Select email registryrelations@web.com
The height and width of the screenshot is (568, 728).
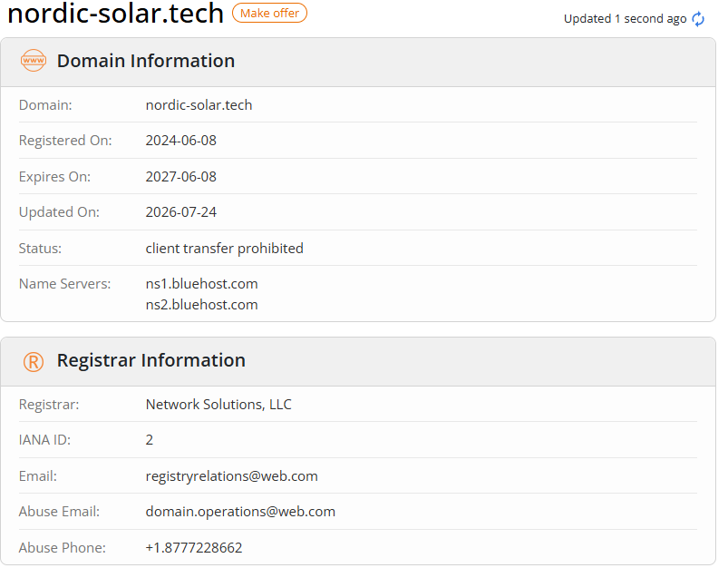click(x=232, y=476)
